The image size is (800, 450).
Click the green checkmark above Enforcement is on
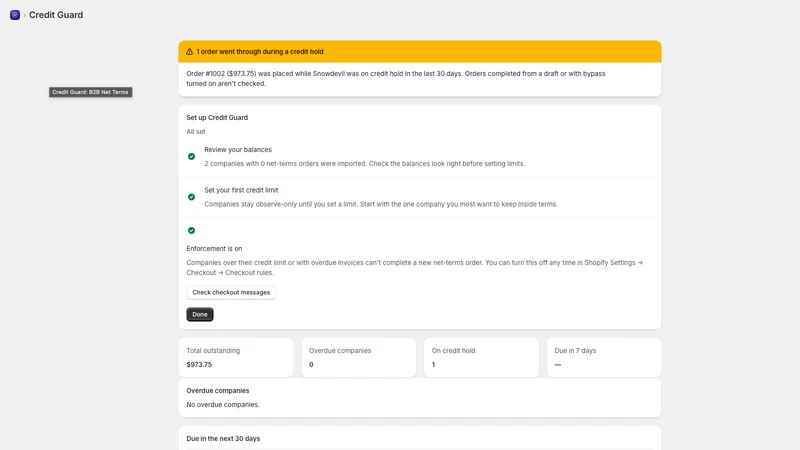point(191,231)
